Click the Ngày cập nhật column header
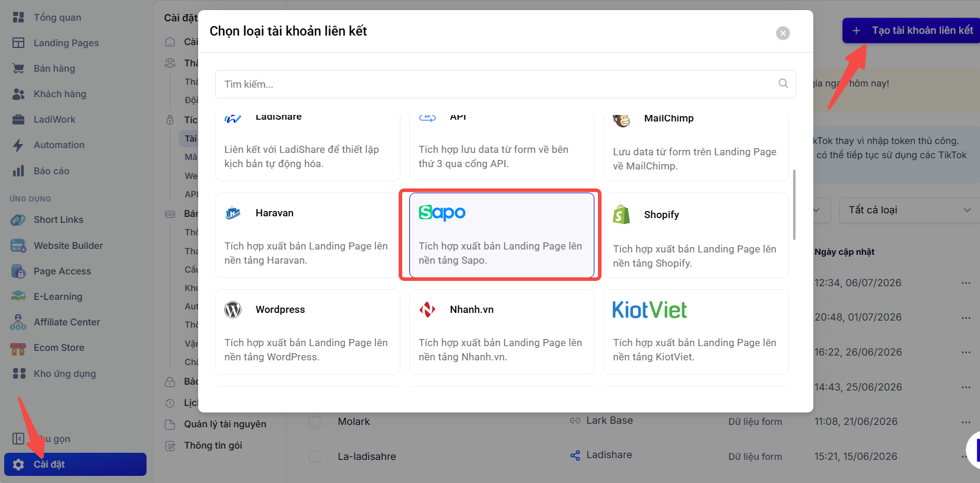 (x=844, y=252)
